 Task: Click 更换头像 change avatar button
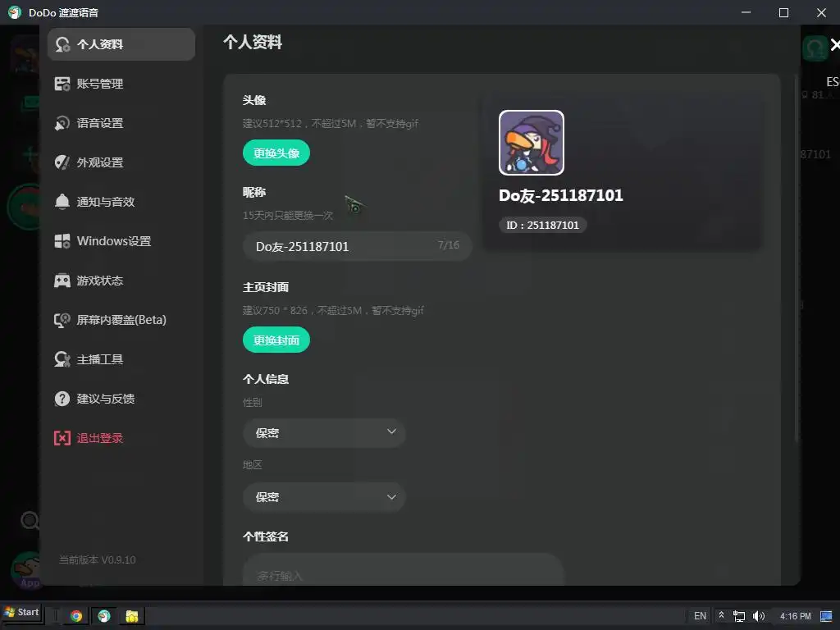pos(276,153)
